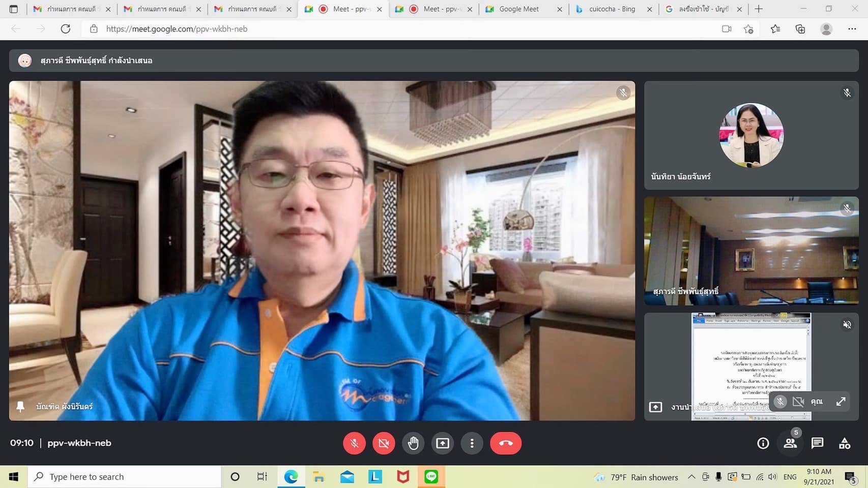
Task: Switch to the cuicocha - Bing tab
Action: (x=612, y=9)
